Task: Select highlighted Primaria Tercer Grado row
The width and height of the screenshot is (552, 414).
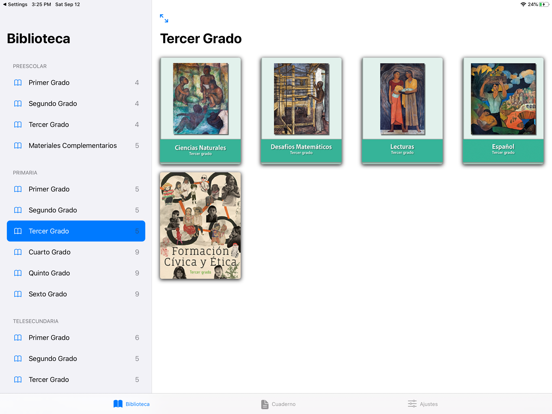Action: point(76,231)
